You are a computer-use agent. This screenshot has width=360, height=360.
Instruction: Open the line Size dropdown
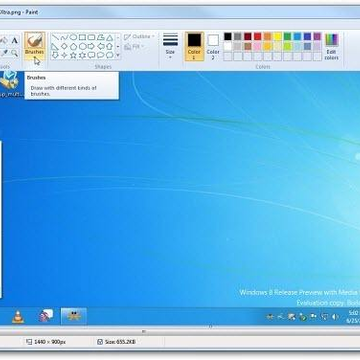pyautogui.click(x=170, y=46)
